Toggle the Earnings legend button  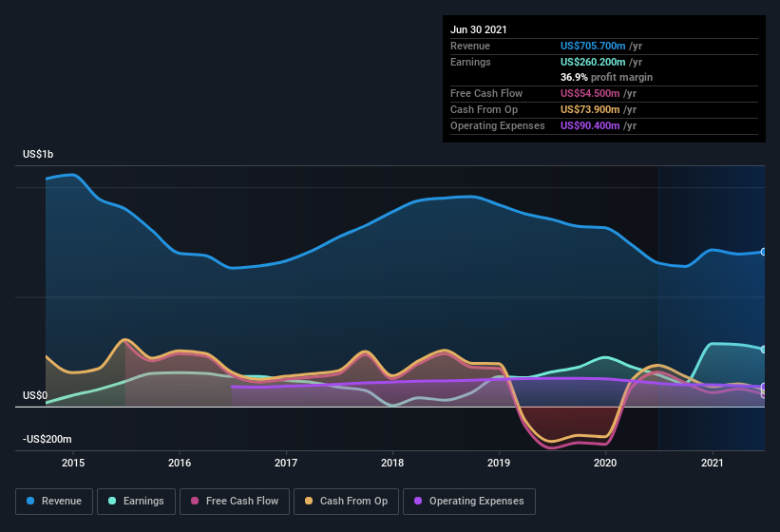click(x=136, y=502)
